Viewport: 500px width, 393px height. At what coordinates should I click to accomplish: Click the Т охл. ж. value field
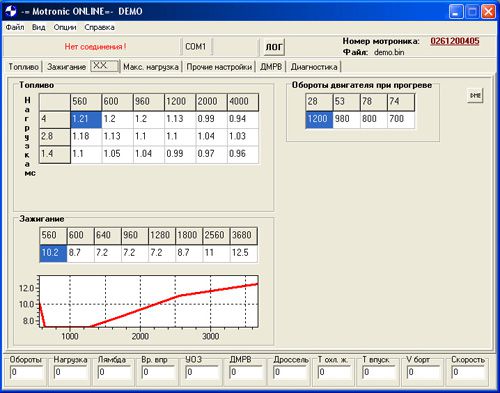click(334, 373)
